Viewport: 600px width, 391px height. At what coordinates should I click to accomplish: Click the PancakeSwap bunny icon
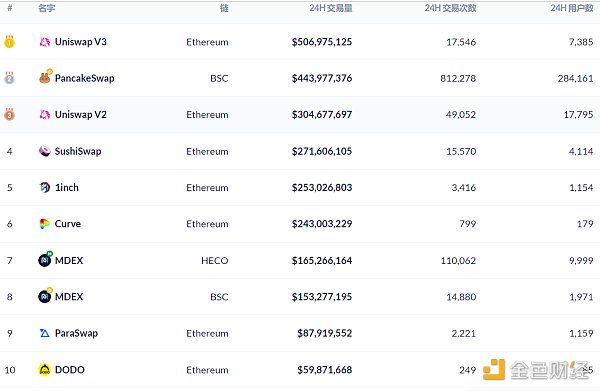click(x=45, y=77)
